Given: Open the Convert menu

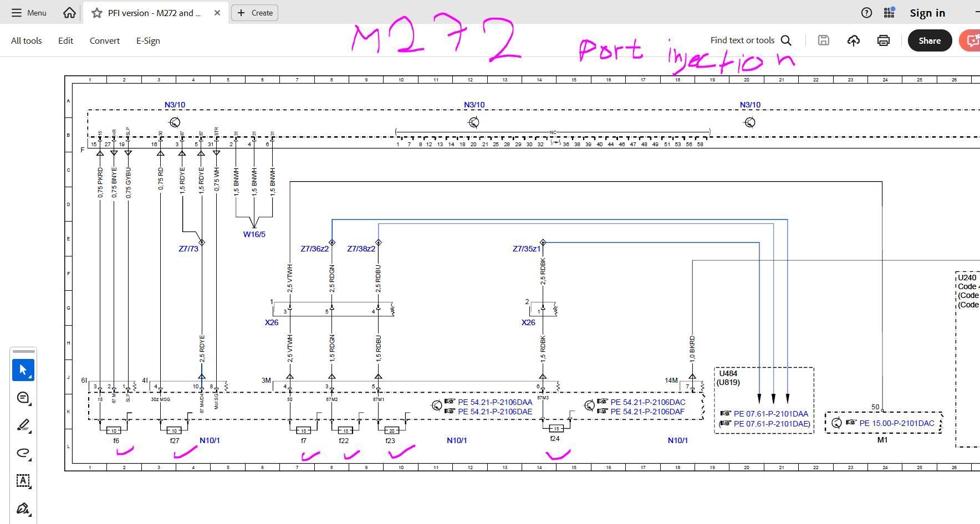Looking at the screenshot, I should pos(104,40).
